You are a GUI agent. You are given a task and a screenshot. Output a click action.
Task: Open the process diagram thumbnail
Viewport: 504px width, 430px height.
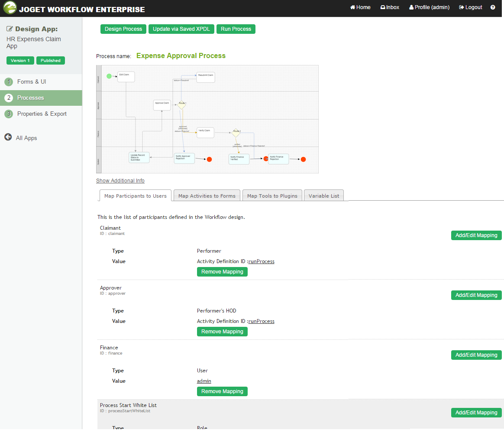tap(207, 119)
